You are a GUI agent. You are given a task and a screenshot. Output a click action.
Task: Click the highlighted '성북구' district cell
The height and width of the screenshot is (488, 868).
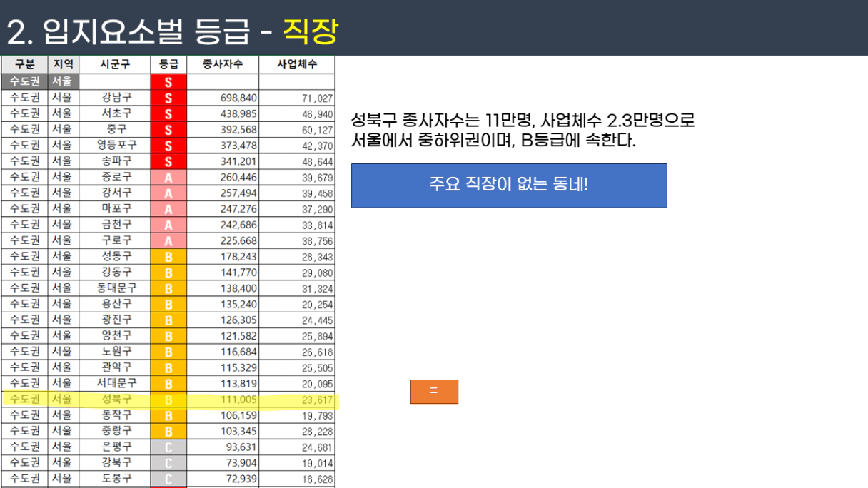click(116, 399)
